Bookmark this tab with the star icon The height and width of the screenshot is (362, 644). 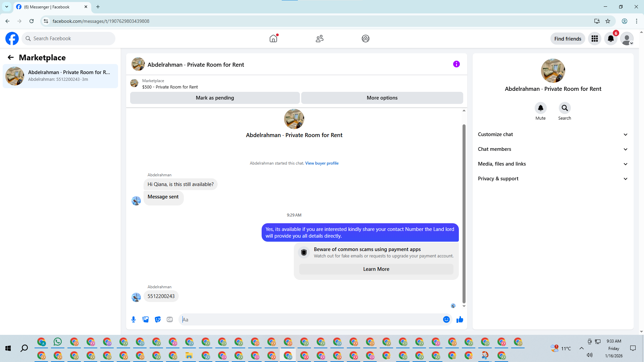[x=608, y=21]
